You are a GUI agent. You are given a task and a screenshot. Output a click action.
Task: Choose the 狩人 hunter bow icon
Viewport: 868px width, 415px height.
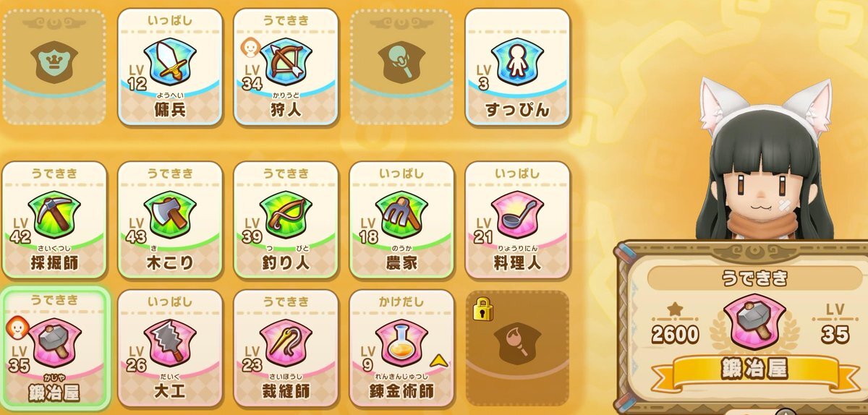pyautogui.click(x=286, y=62)
